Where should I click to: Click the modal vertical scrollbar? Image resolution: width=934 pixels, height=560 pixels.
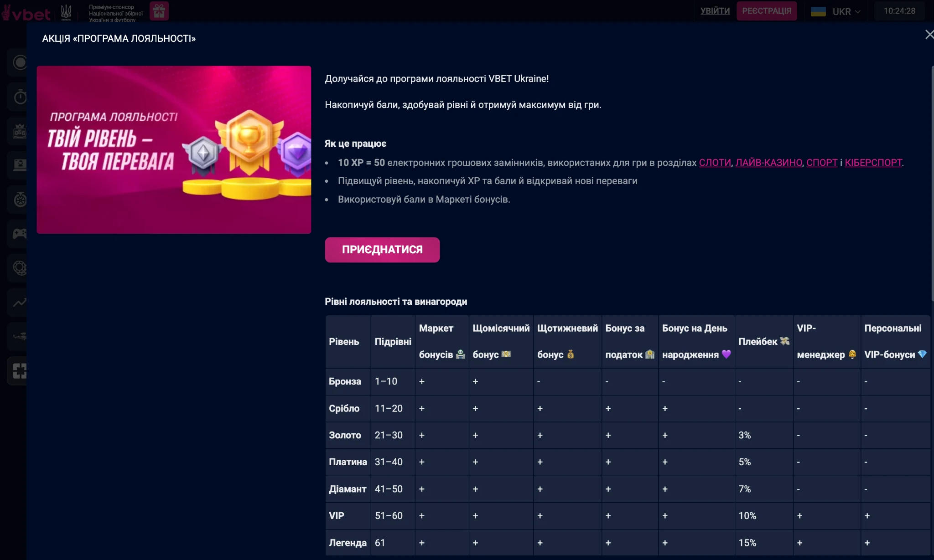pos(932,183)
